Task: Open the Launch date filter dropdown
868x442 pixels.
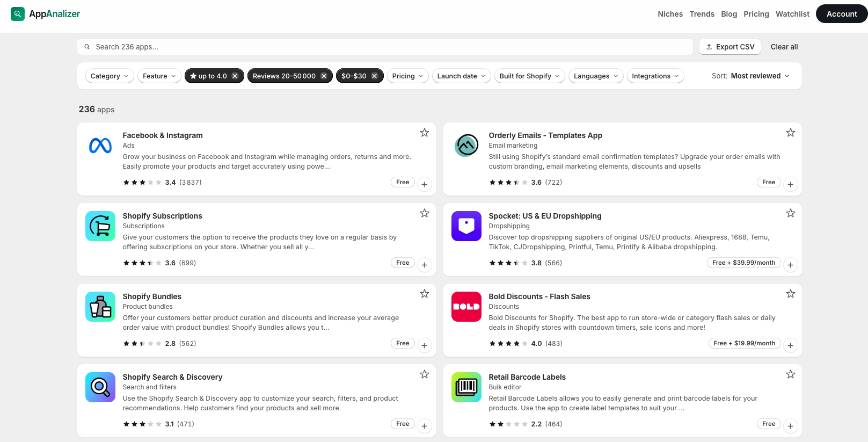Action: [461, 76]
